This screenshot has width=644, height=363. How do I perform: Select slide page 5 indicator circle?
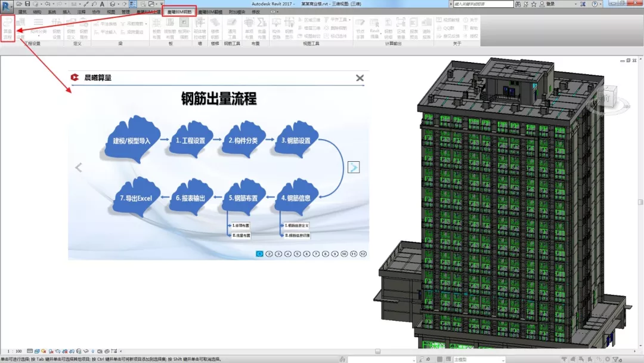pyautogui.click(x=297, y=254)
